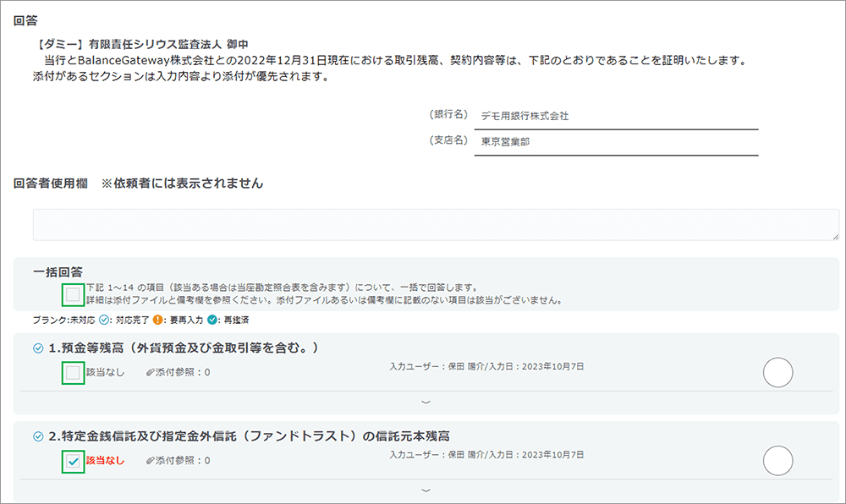846x504 pixels.
Task: Click the orange 要再入力 warning icon
Action: pyautogui.click(x=157, y=320)
